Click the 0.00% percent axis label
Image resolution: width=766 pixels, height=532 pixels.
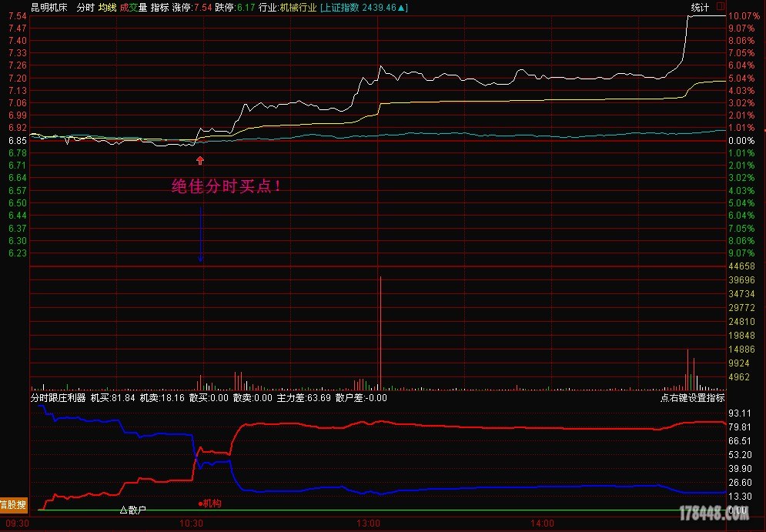pos(741,141)
